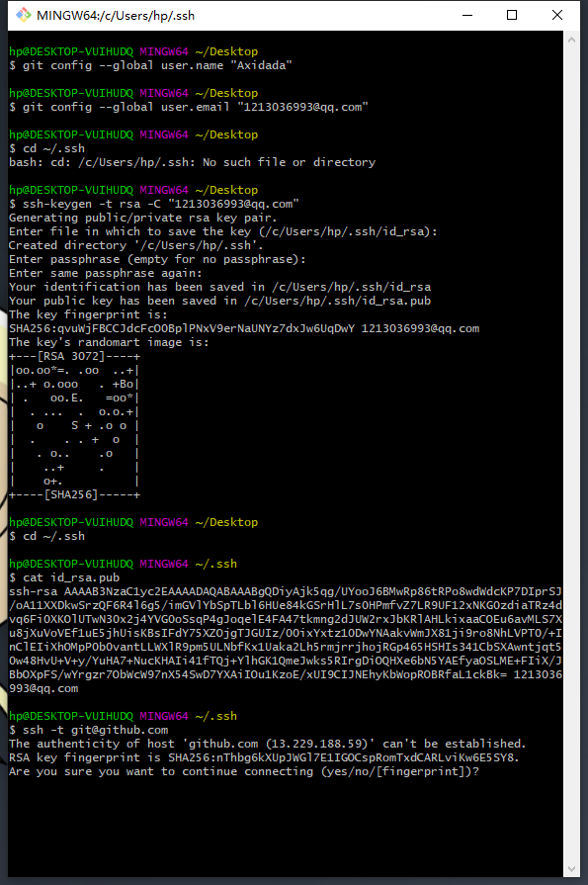This screenshot has width=588, height=885.
Task: Click the ssh-keygen -t rsa command line
Action: coord(153,204)
